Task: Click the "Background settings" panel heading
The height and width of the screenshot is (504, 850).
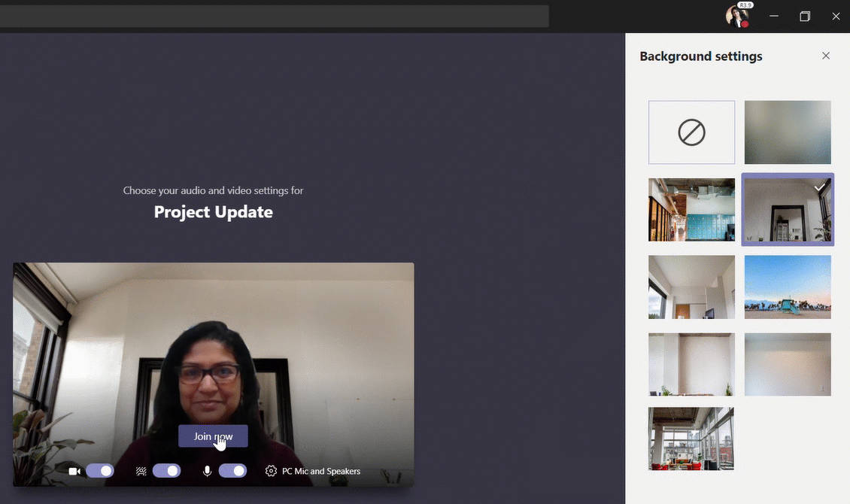Action: click(x=701, y=56)
